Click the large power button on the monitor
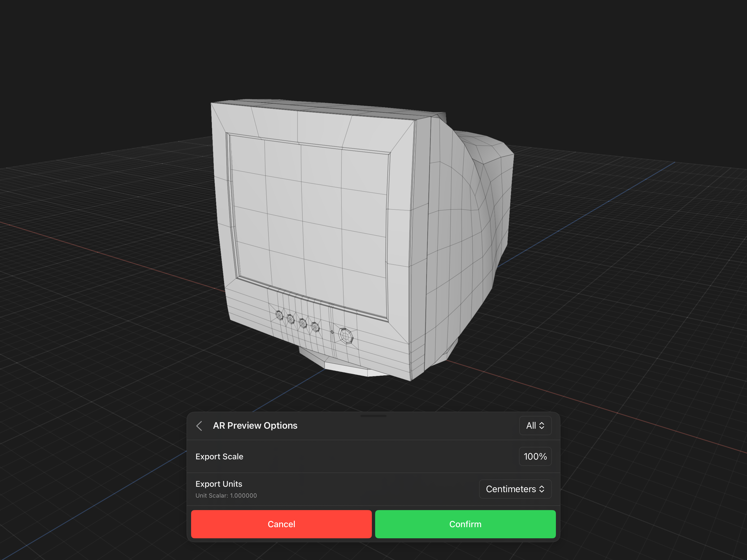747x560 pixels. click(x=346, y=336)
